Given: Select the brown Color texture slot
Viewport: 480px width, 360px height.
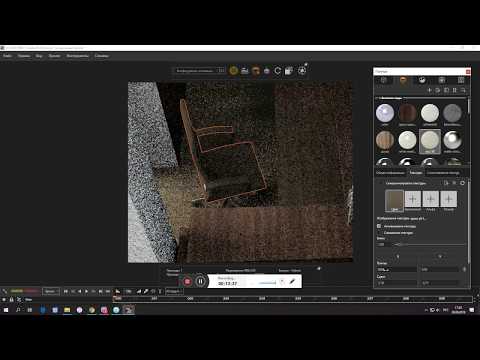Looking at the screenshot, I should click(x=394, y=201).
